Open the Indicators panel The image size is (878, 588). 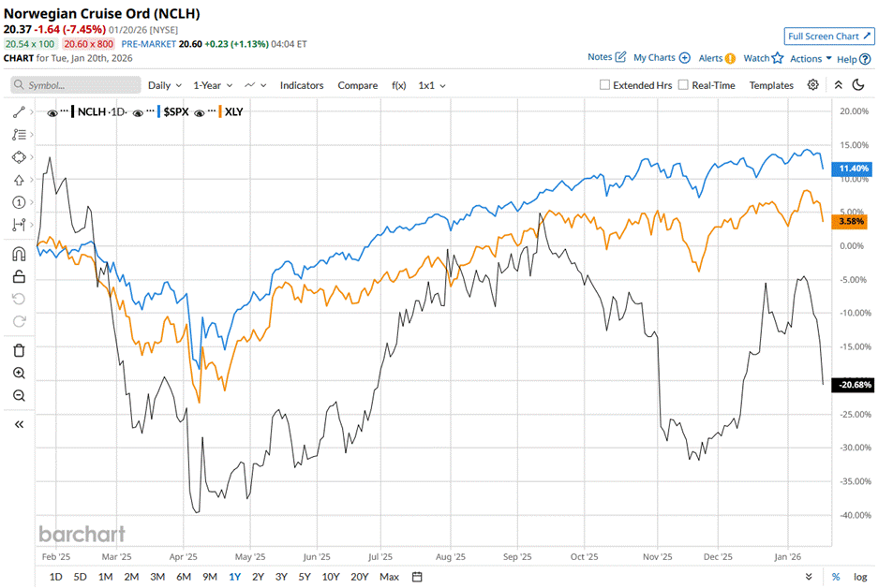click(x=302, y=85)
